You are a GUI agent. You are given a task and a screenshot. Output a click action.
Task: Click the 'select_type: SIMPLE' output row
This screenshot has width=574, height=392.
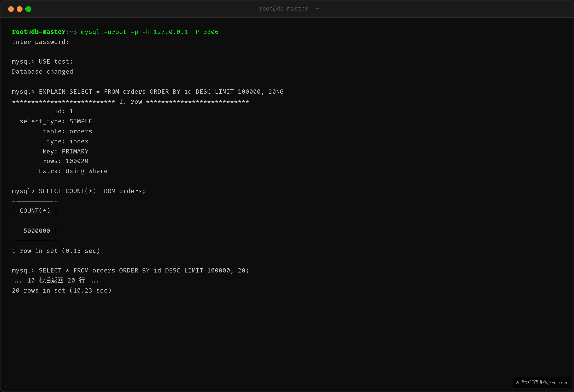tap(56, 121)
